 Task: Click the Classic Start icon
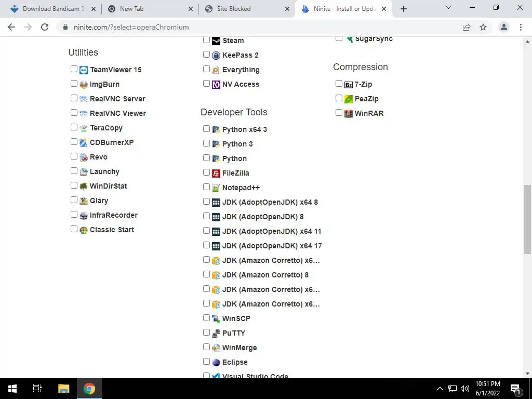pyautogui.click(x=84, y=230)
